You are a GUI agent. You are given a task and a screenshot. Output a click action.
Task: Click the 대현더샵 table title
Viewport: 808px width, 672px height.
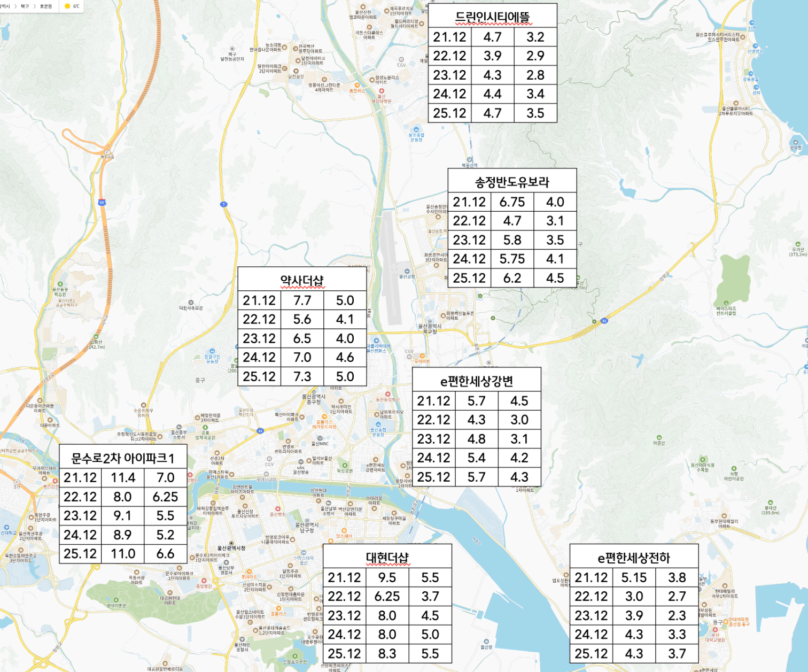pos(387,557)
